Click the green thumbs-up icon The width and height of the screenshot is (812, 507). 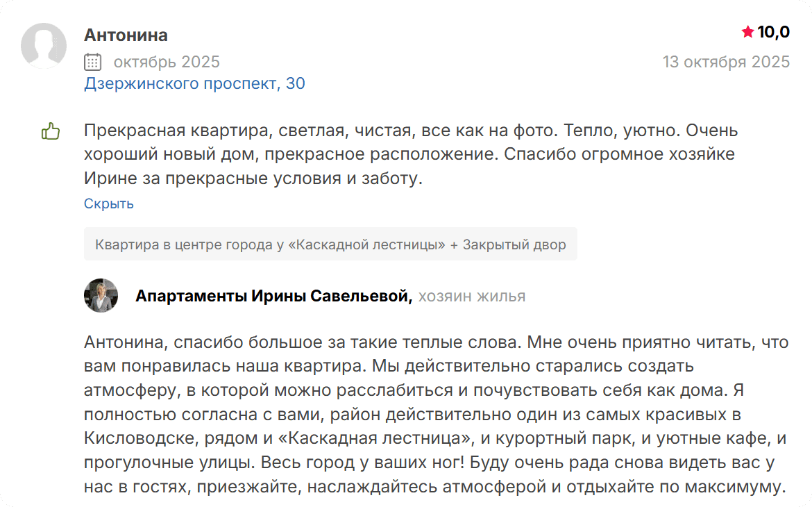51,131
